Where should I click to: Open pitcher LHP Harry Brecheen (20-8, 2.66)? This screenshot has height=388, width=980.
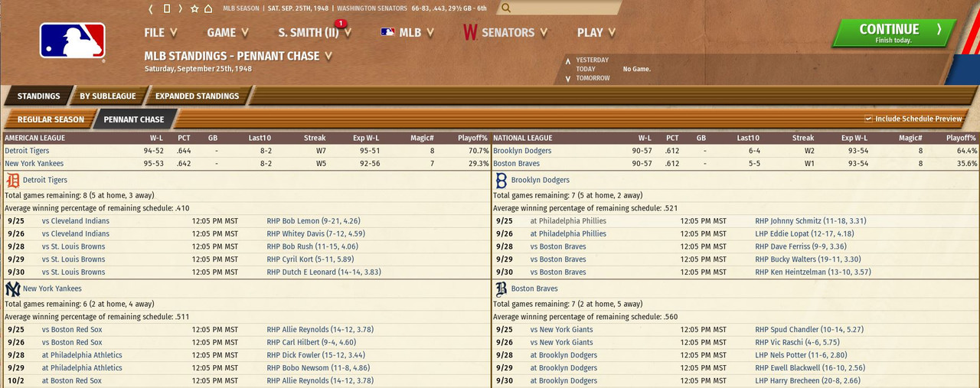(808, 380)
